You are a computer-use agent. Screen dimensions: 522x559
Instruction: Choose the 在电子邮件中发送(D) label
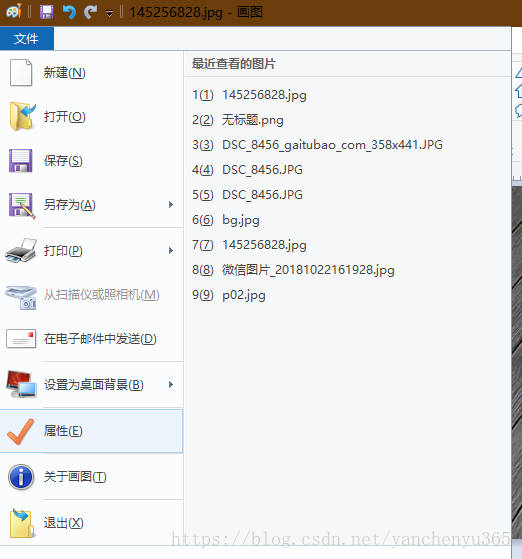point(100,339)
